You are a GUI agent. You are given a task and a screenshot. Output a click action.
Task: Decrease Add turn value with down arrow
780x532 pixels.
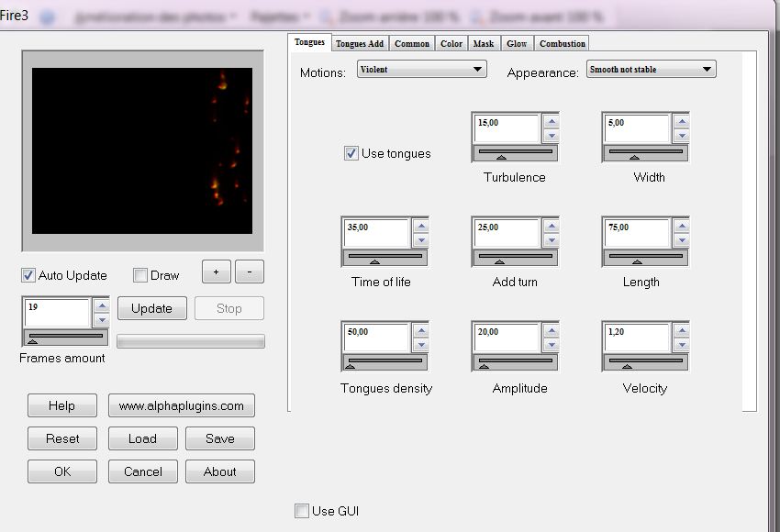point(552,240)
